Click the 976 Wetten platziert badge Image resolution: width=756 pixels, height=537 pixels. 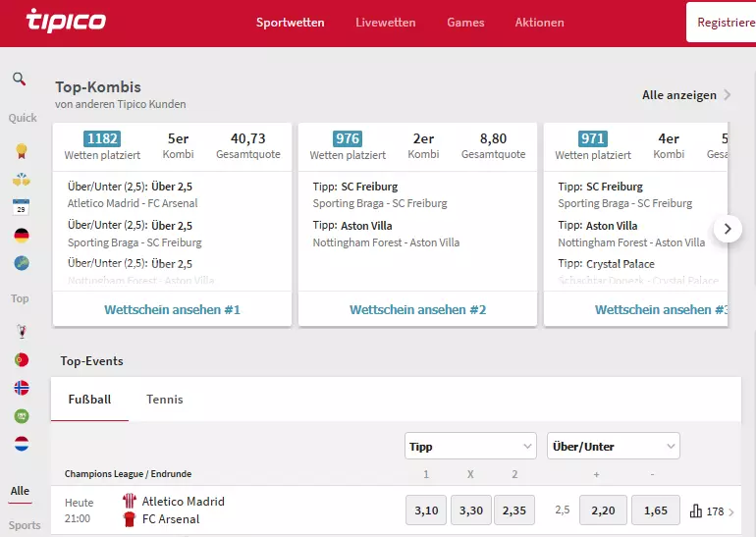[348, 138]
